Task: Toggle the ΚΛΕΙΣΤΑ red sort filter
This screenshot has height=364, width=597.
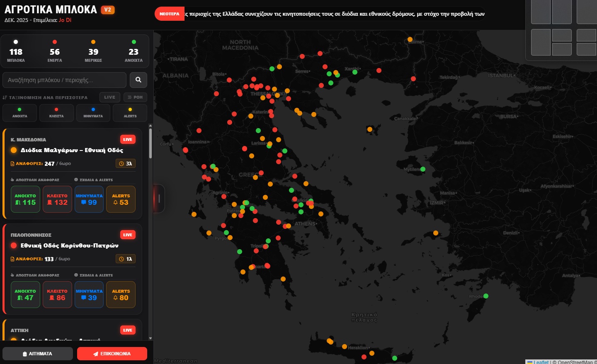Action: coord(56,113)
